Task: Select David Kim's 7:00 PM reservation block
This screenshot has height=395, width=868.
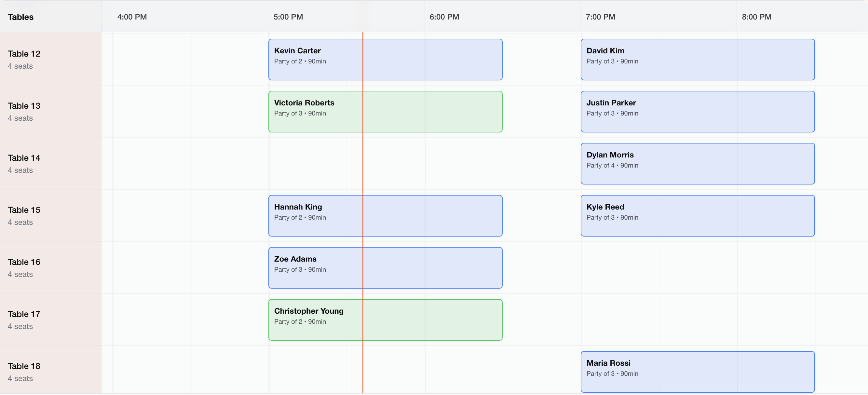Action: click(697, 60)
